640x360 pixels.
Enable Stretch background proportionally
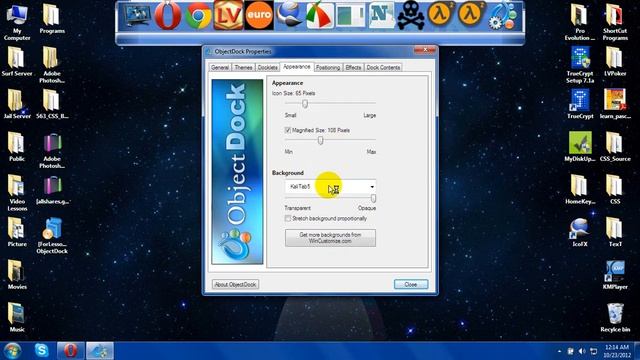click(288, 219)
